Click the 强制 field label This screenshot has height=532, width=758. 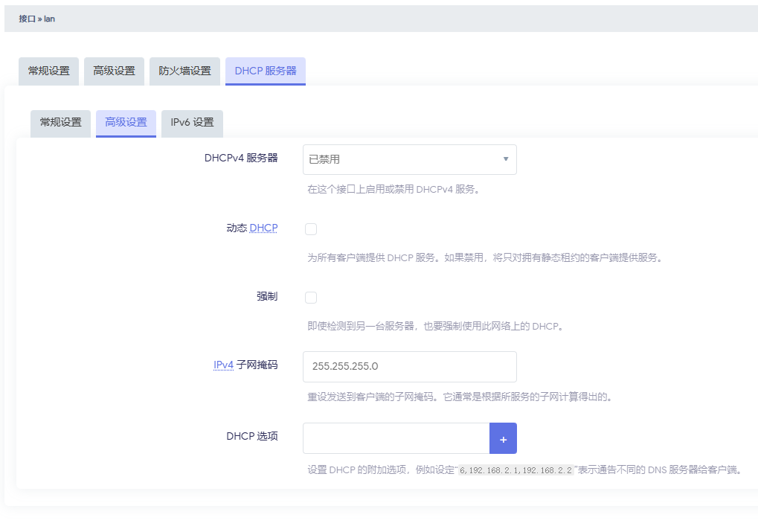click(267, 297)
